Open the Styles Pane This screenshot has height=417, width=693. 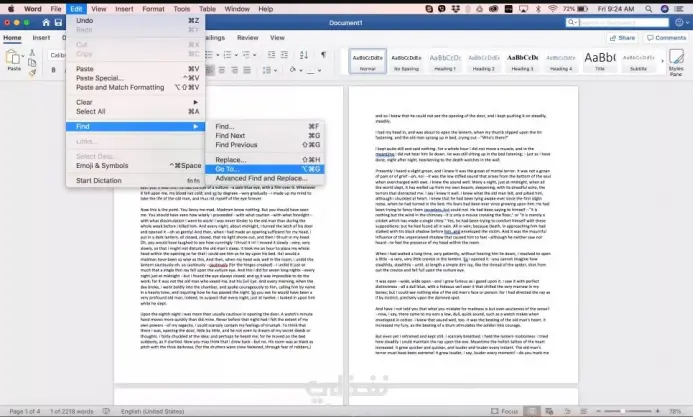click(x=676, y=62)
